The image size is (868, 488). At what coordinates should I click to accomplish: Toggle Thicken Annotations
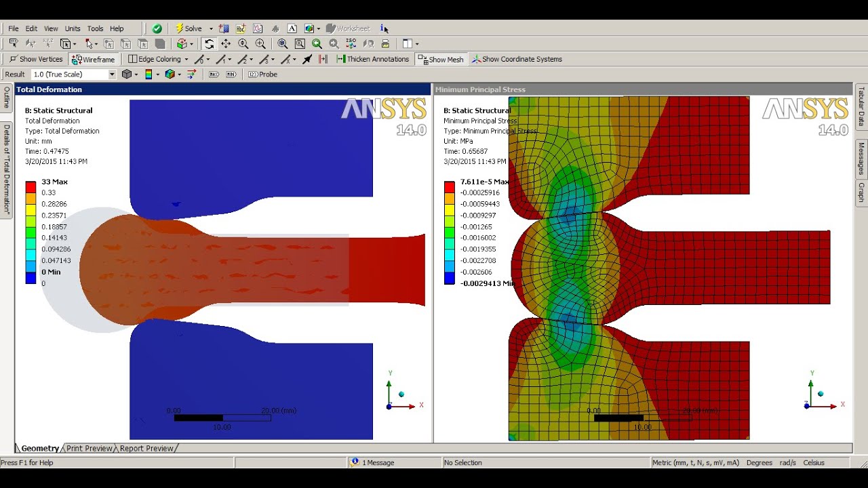coord(372,59)
